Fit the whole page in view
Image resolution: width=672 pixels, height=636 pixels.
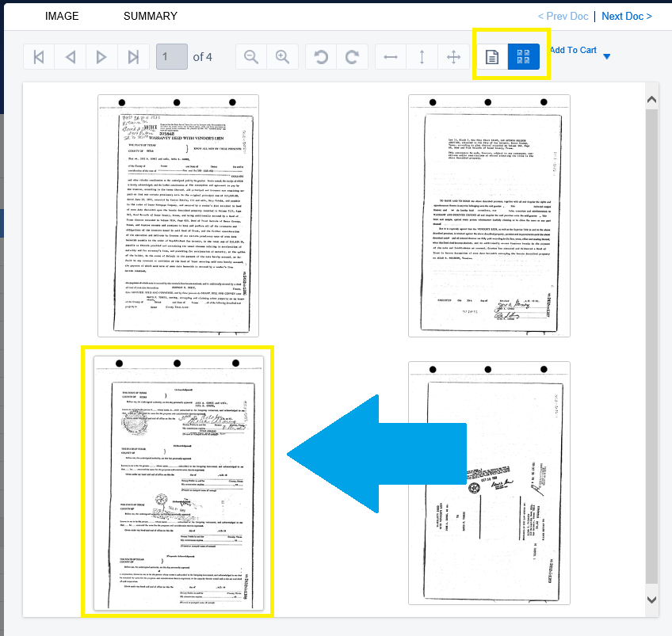pos(453,56)
